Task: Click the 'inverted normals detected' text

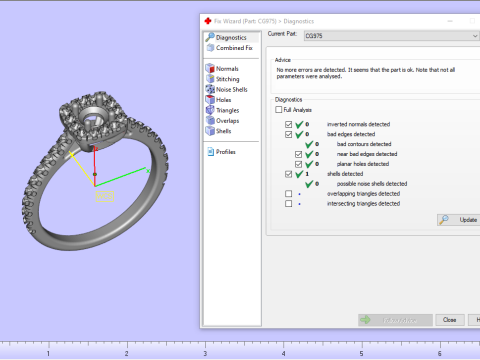Action: (x=358, y=124)
